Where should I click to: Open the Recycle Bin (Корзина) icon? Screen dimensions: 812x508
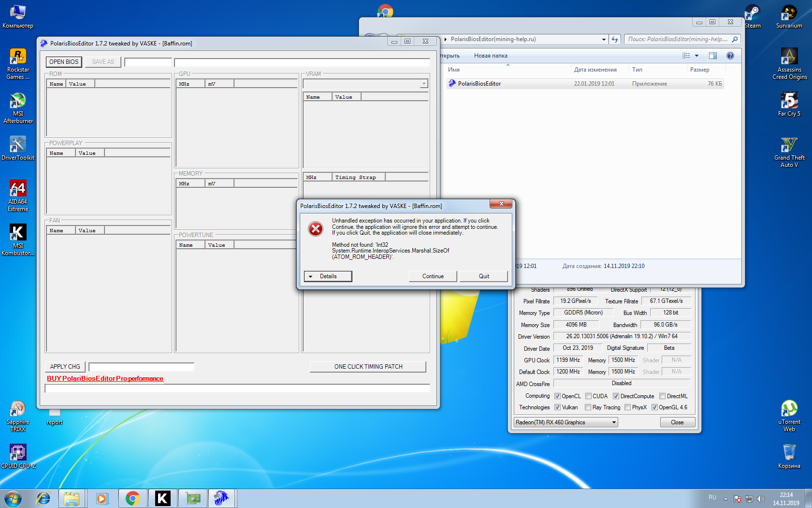tap(789, 456)
